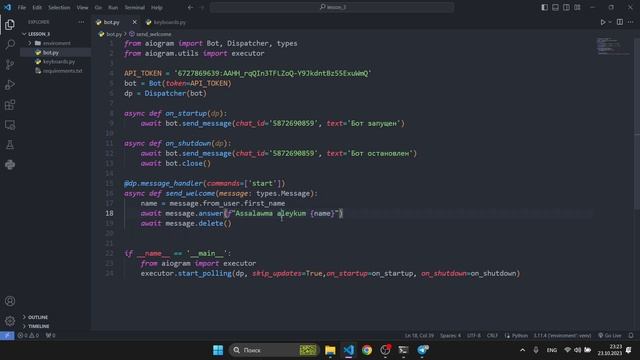Open the Extensions view
The height and width of the screenshot is (360, 640).
[10, 104]
